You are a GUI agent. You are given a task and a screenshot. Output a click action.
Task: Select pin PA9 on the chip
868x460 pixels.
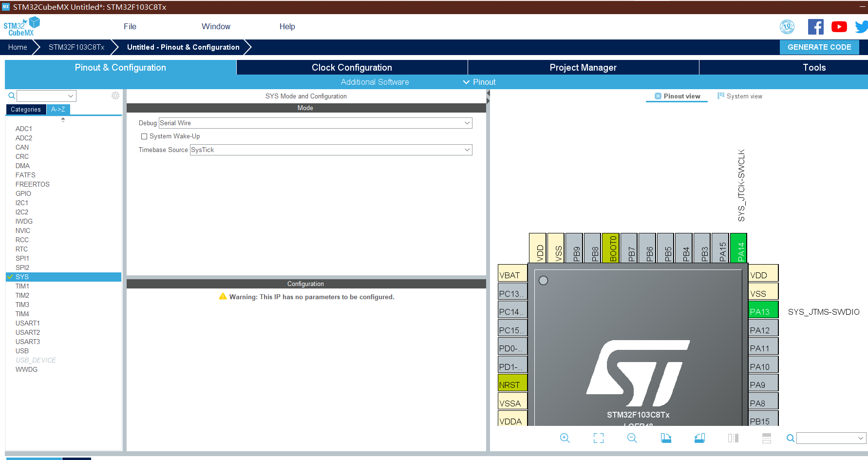(763, 383)
